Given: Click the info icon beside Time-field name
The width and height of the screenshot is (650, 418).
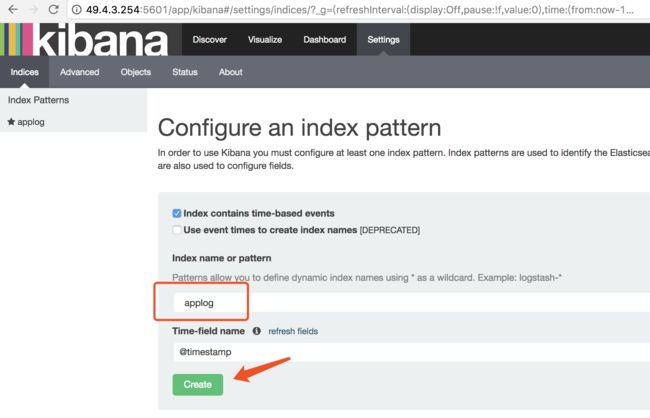Looking at the screenshot, I should point(257,331).
